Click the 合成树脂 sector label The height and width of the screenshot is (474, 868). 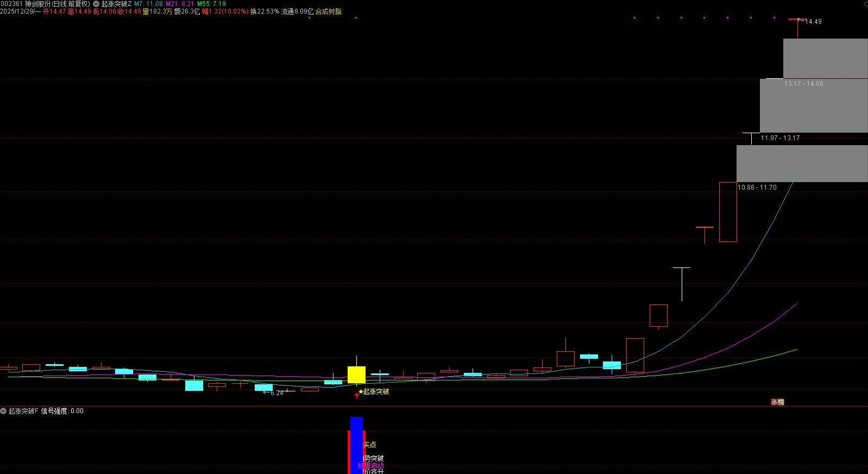pyautogui.click(x=329, y=11)
